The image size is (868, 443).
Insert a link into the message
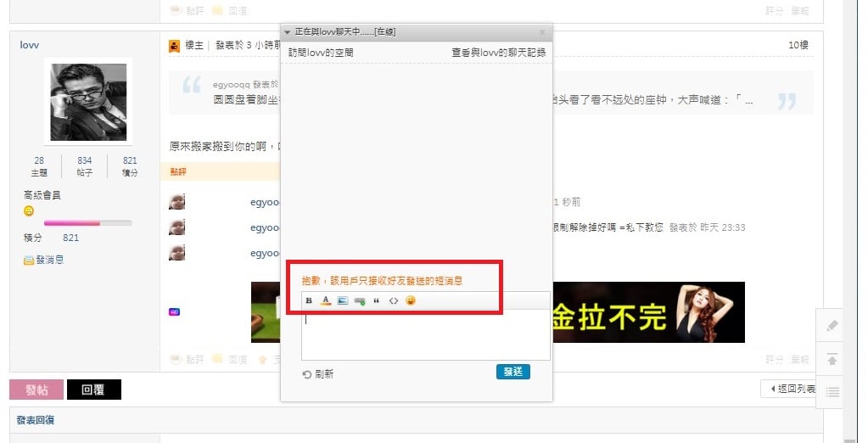pyautogui.click(x=360, y=300)
